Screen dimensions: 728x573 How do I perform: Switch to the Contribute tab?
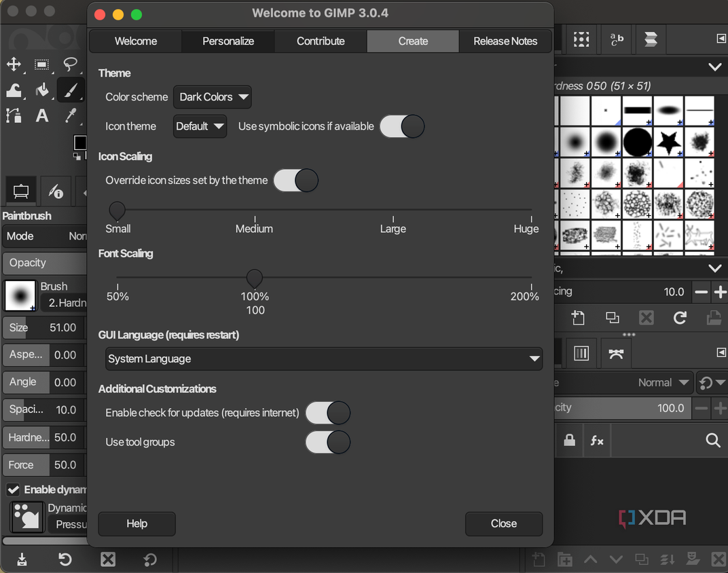coord(321,41)
